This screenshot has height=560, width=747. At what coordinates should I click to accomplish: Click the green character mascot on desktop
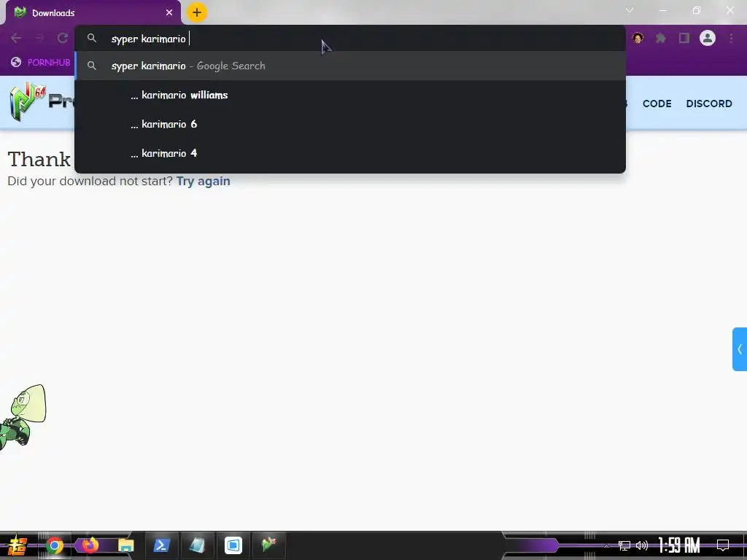[x=23, y=417]
